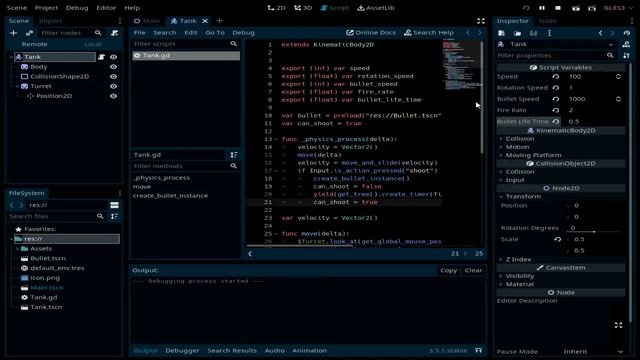Hide the CollisionShape2D node
640x360 pixels.
(x=113, y=76)
